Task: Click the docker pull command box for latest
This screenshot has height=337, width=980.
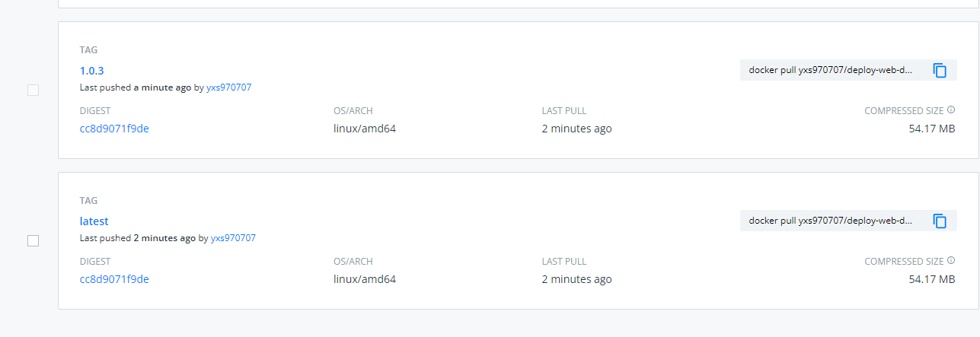Action: (830, 221)
